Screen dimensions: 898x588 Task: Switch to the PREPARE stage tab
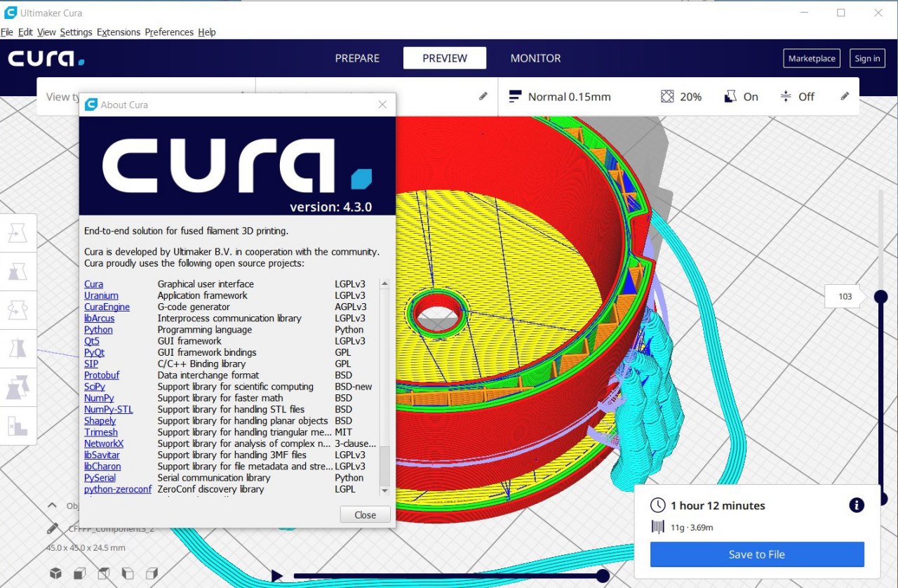[x=357, y=58]
